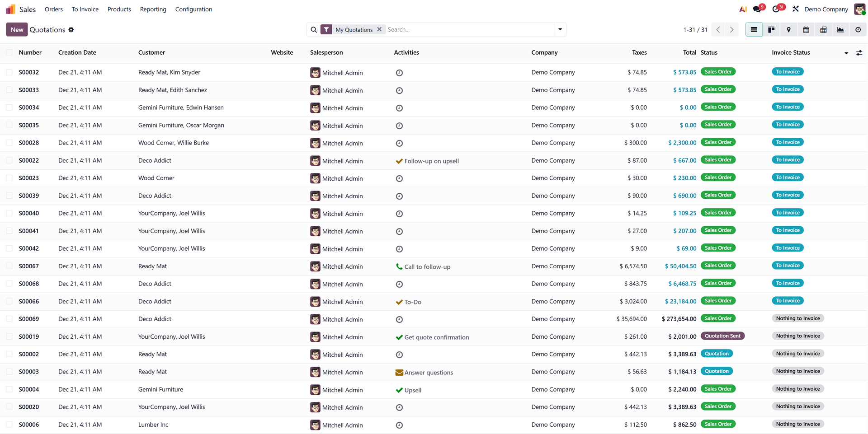The height and width of the screenshot is (434, 868).
Task: Select the checkbox for row S00032
Action: (x=9, y=72)
